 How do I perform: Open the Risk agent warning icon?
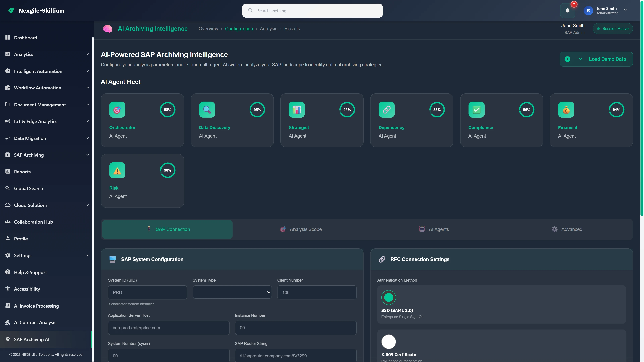click(x=117, y=170)
